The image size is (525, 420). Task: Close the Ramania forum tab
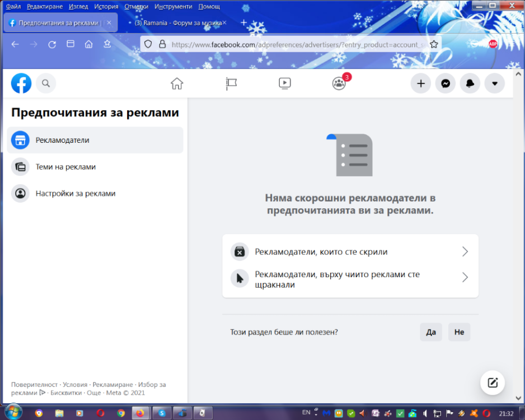(x=224, y=23)
